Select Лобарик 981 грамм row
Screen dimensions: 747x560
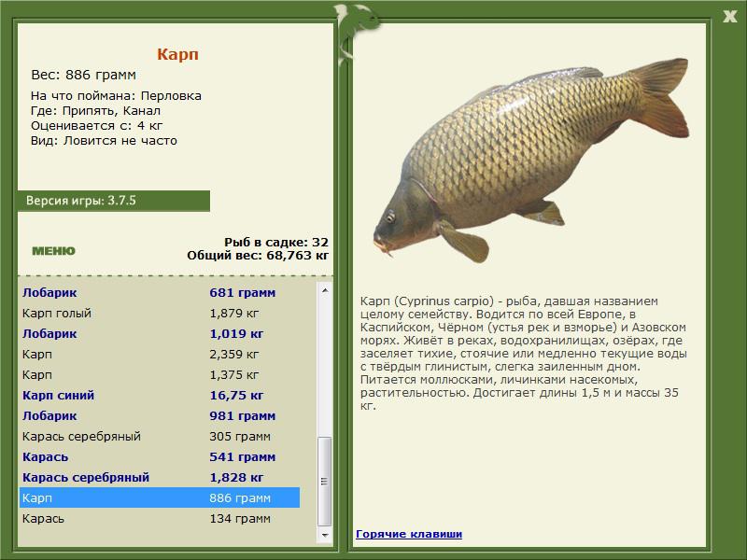[160, 415]
